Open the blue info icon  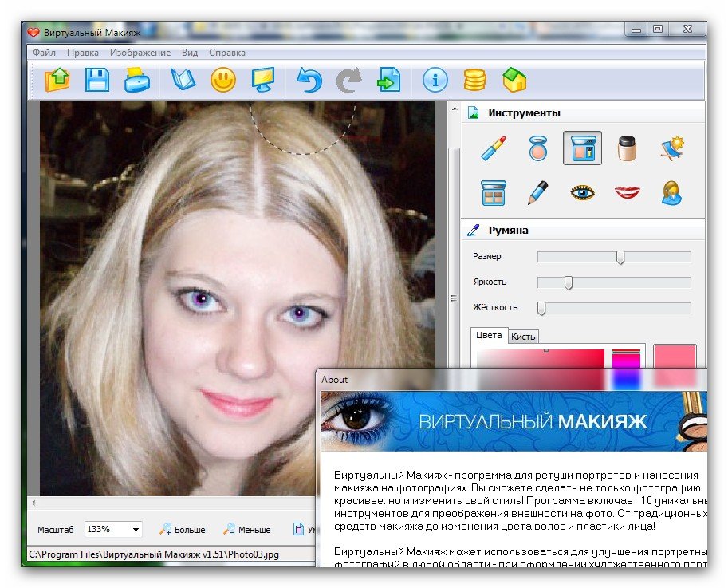435,80
